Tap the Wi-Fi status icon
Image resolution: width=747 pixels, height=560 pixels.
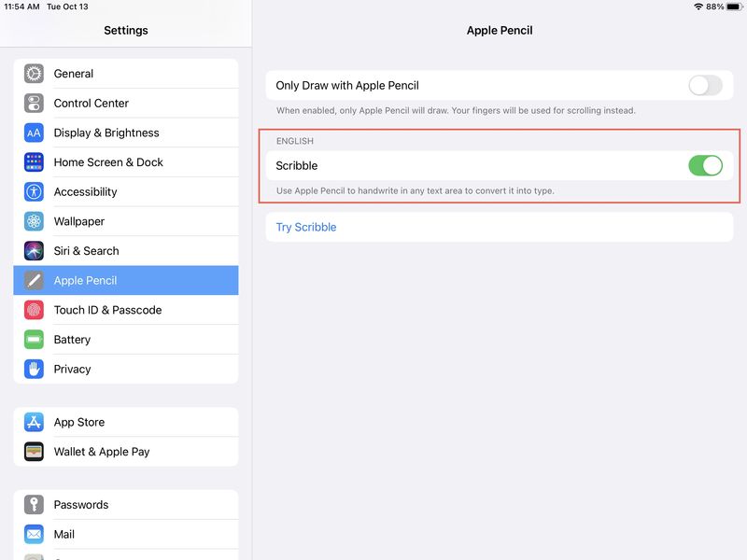(x=698, y=7)
